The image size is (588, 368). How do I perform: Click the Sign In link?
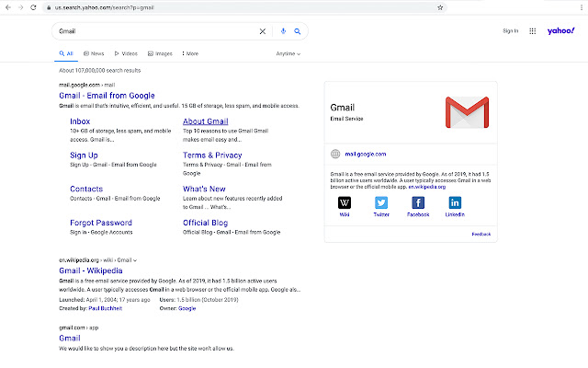click(x=510, y=31)
